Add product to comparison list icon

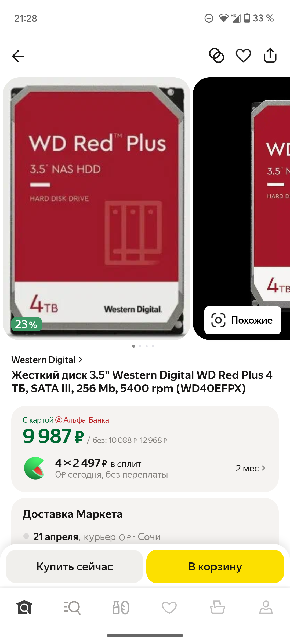point(216,56)
